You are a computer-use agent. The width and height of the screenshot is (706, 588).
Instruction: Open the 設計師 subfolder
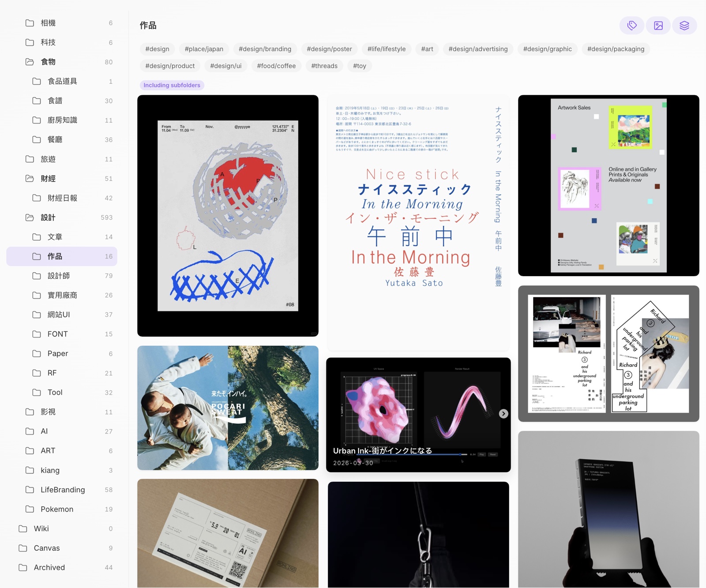pos(62,276)
